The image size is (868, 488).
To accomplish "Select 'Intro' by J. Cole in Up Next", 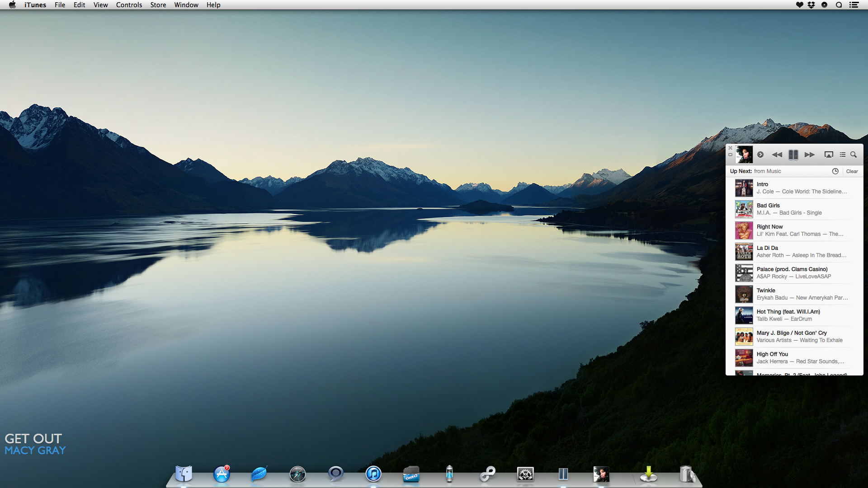I will pyautogui.click(x=794, y=188).
